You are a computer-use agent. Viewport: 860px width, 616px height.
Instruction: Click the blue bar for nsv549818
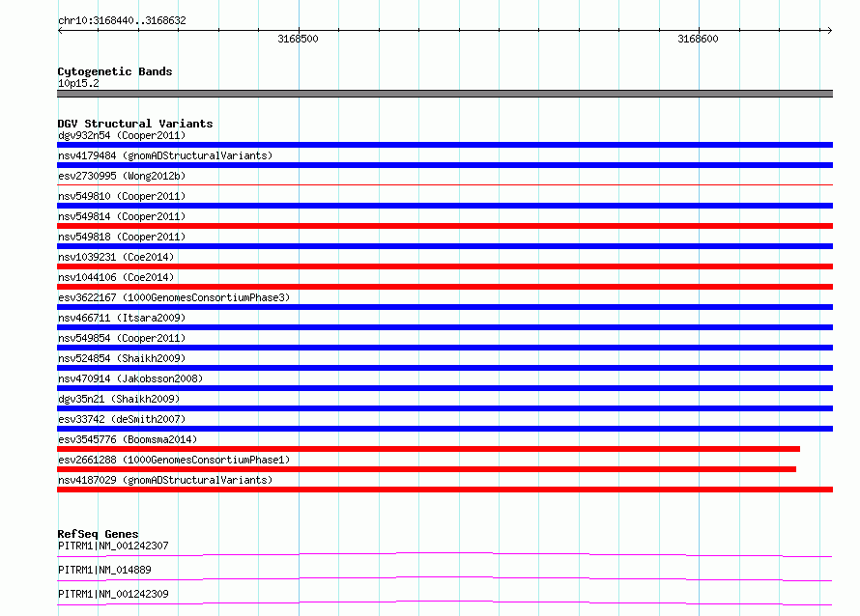pyautogui.click(x=444, y=246)
